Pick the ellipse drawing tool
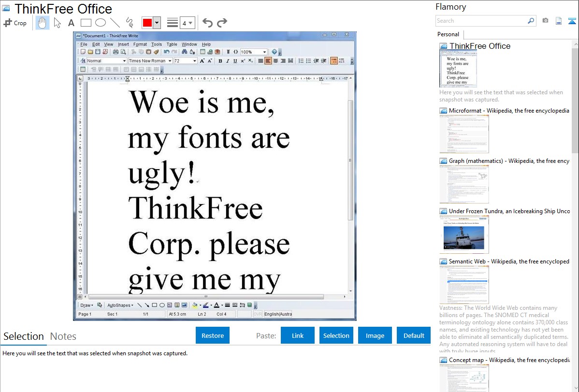 coord(101,23)
